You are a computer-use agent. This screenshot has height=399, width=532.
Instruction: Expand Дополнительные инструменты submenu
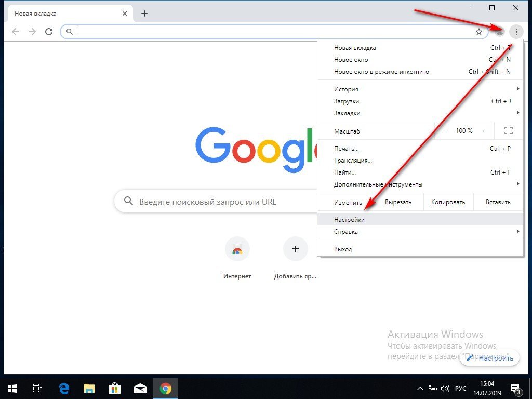(420, 184)
